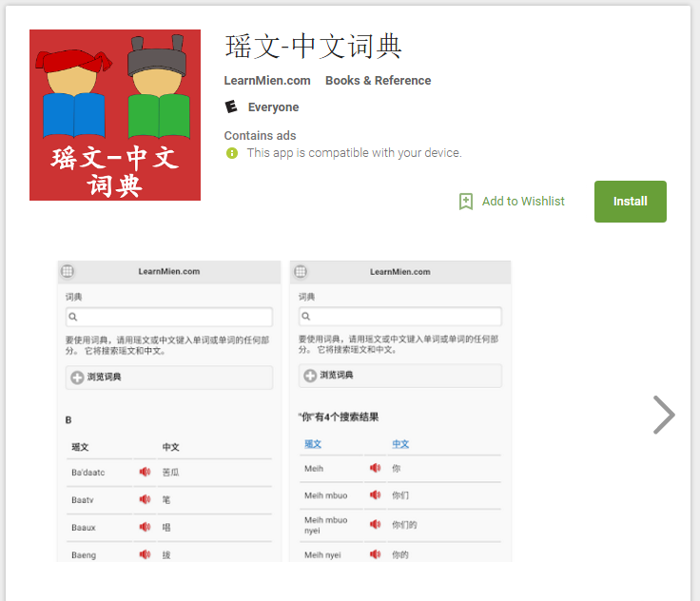Click the word Baatv
Viewport: 700px width, 601px height.
pyautogui.click(x=83, y=500)
